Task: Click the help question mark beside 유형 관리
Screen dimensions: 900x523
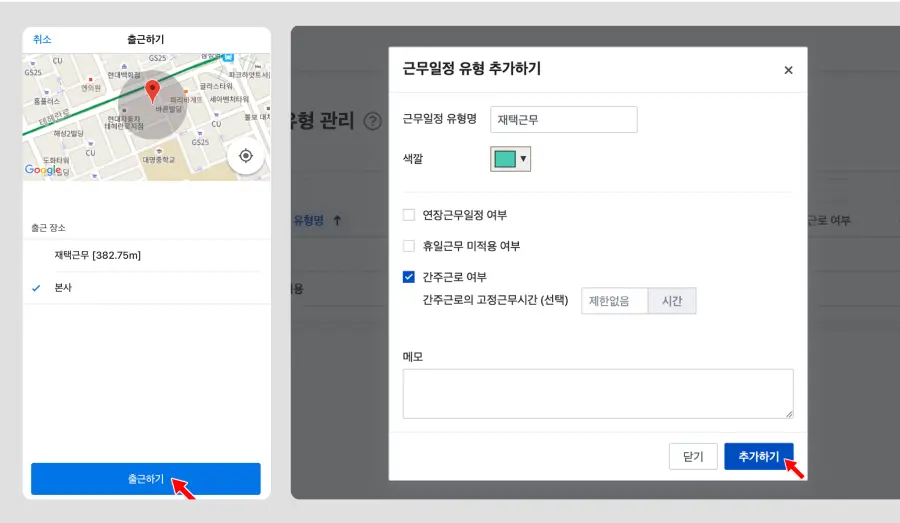Action: pos(373,121)
